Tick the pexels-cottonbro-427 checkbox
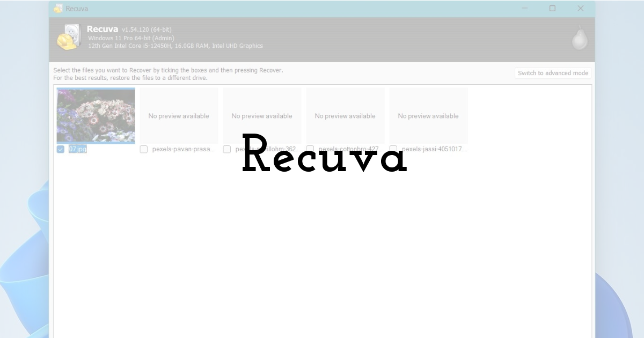This screenshot has height=338, width=644. tap(310, 149)
